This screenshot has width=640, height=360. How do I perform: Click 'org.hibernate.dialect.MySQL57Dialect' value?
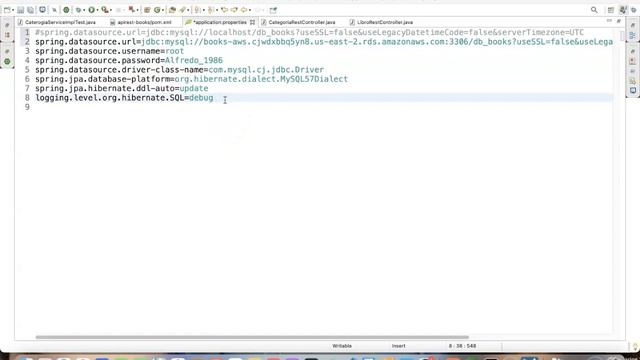[x=261, y=79]
